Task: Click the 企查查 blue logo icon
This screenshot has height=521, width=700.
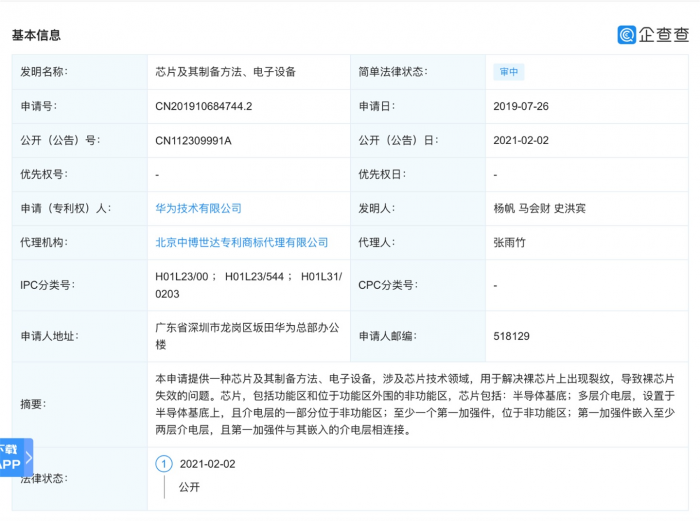Action: (627, 35)
